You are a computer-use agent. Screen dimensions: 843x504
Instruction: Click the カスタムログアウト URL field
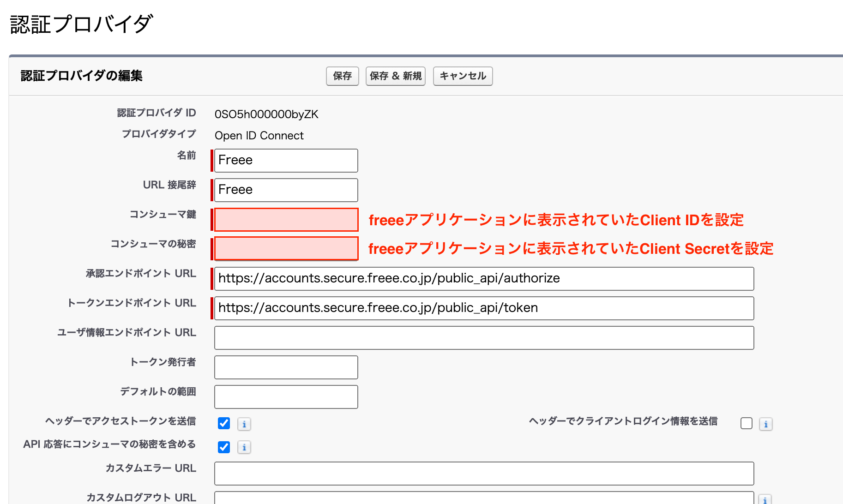coord(484,498)
